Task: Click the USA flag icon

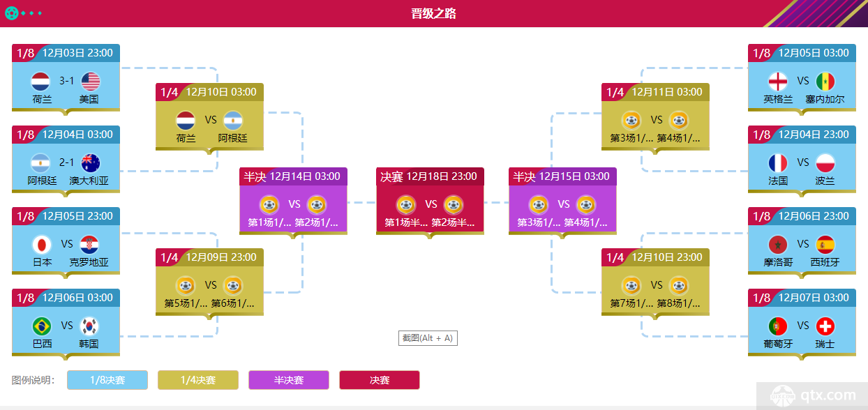Action: pyautogui.click(x=91, y=81)
